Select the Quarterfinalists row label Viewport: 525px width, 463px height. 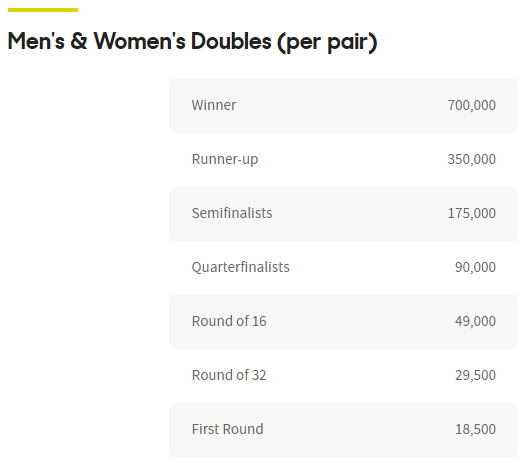click(240, 267)
